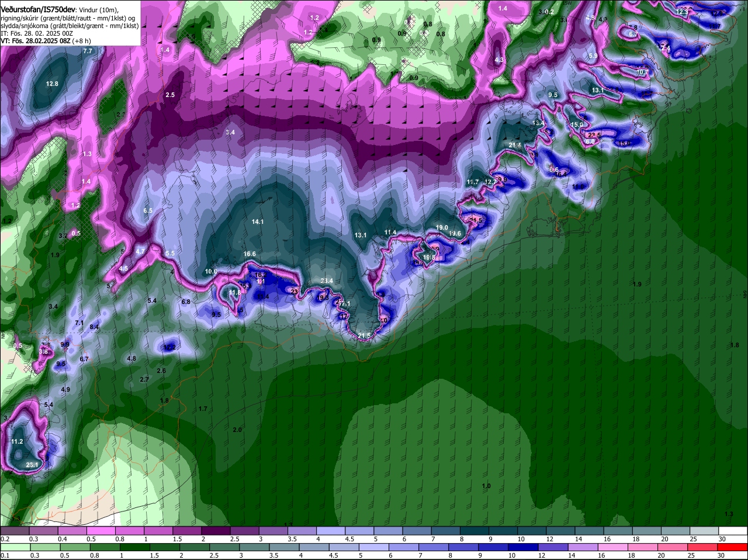Click the 8.4 value on the map
Screen dimensions: 748x560
pos(94,327)
